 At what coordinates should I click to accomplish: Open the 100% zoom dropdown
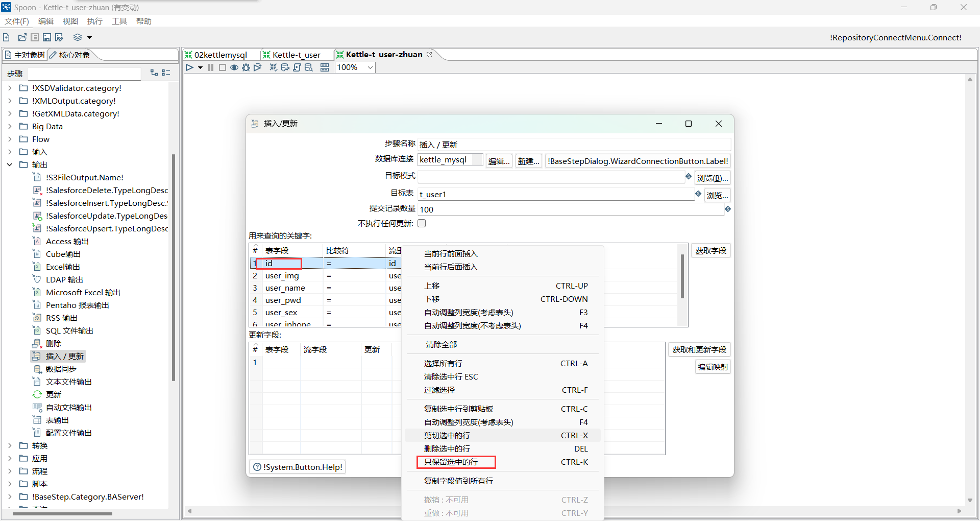370,67
